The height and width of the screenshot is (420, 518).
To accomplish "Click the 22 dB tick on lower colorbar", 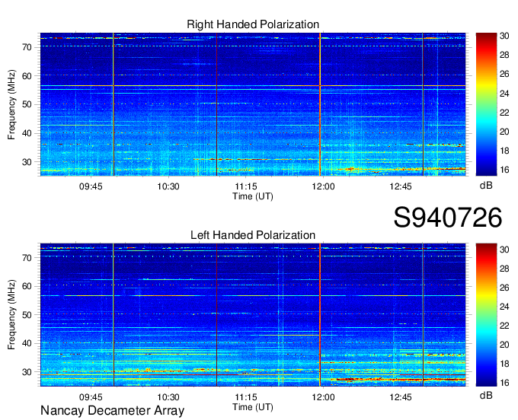I will 504,326.
